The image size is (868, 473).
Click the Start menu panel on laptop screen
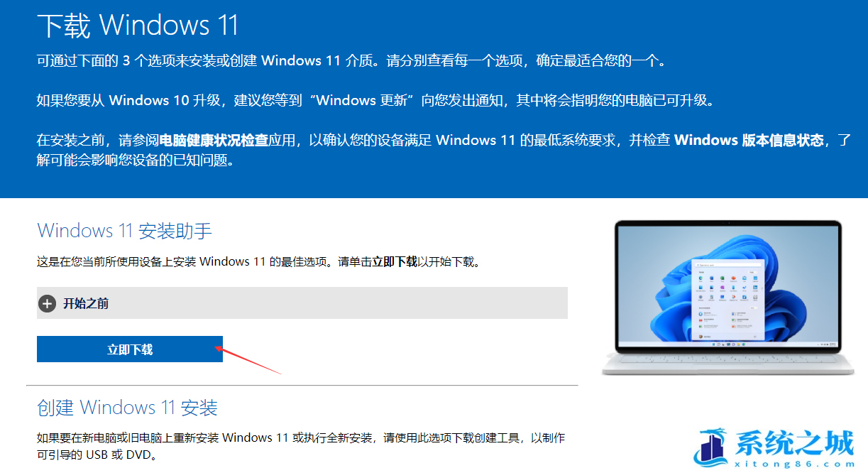[728, 299]
